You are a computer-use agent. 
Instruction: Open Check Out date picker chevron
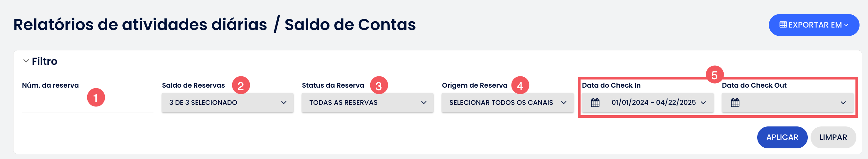(x=843, y=103)
